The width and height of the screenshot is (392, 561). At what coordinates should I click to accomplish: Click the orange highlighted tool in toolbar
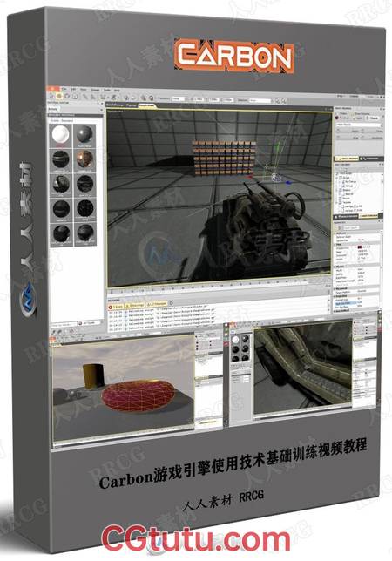click(59, 96)
